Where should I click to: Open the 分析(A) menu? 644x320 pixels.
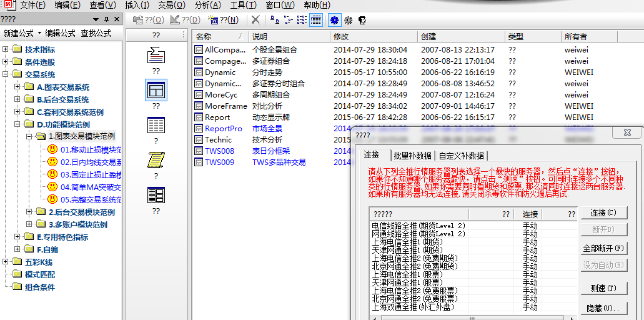(207, 5)
